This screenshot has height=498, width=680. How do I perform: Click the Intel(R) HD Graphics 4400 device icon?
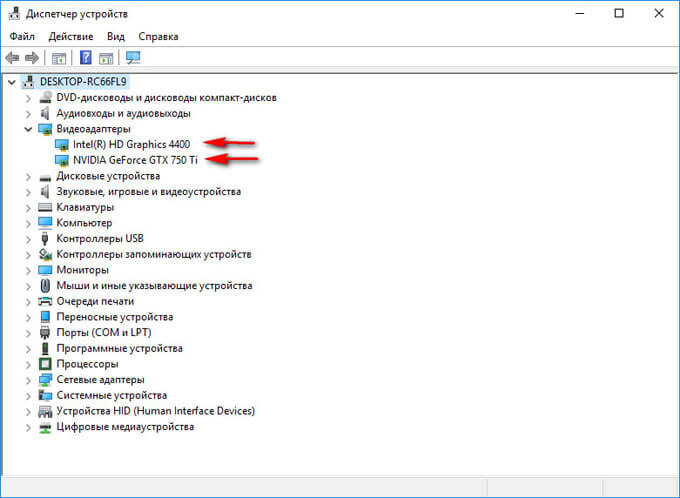click(x=62, y=145)
